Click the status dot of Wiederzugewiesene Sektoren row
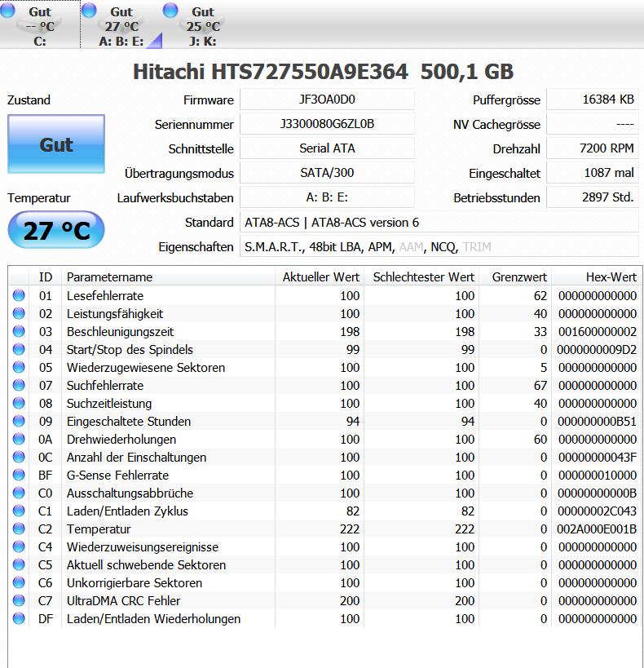This screenshot has width=644, height=668. [19, 367]
